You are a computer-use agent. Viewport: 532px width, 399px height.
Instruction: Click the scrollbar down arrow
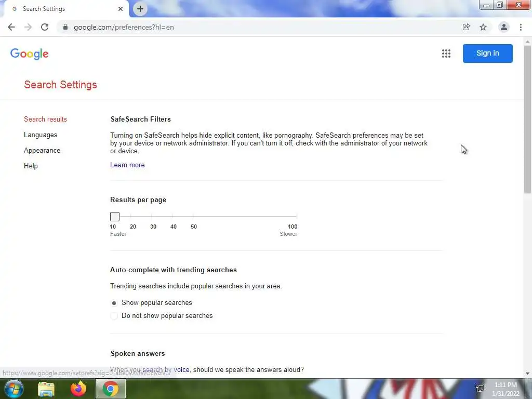click(527, 373)
